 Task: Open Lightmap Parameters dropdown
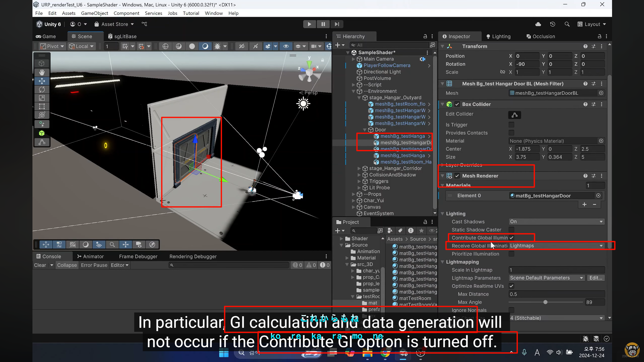547,278
